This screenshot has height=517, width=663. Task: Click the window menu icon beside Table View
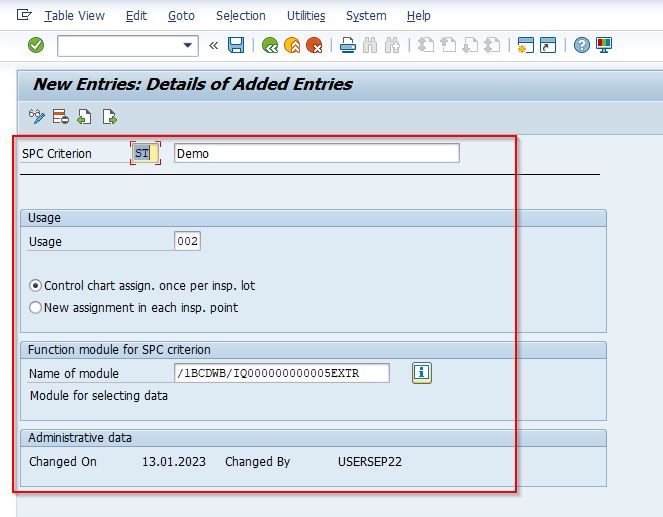(24, 15)
